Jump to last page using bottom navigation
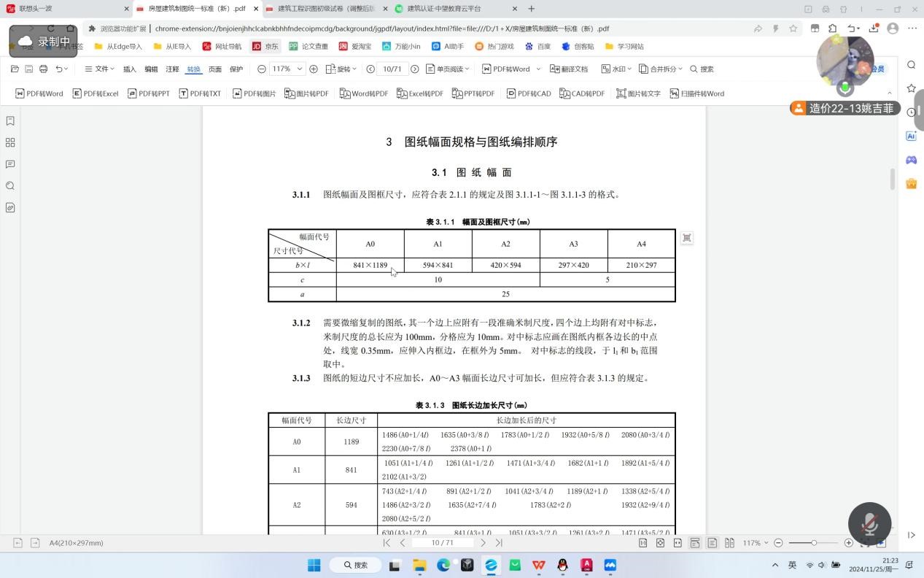 point(499,543)
